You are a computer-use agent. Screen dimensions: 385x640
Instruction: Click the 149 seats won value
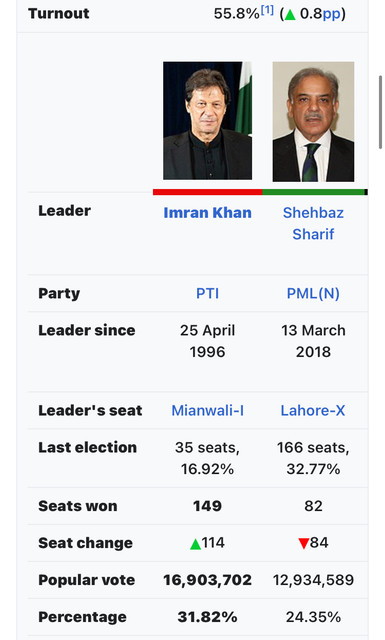point(207,506)
